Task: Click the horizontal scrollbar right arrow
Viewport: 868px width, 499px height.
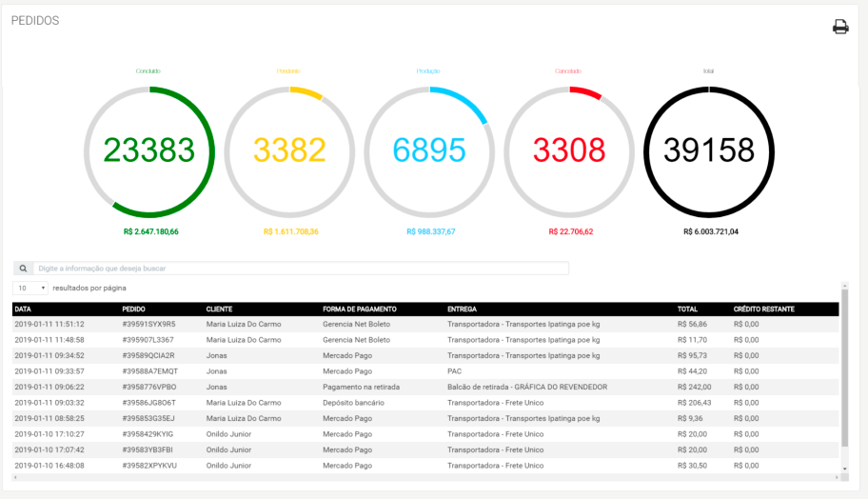Action: pos(837,477)
